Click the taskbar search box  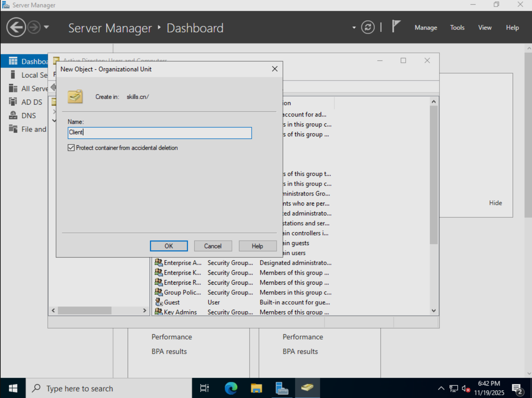pos(109,388)
